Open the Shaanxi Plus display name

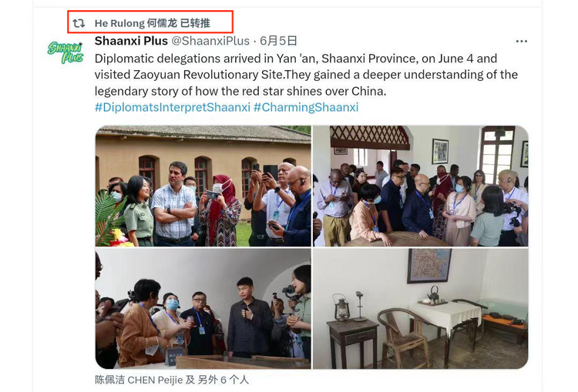click(x=131, y=41)
